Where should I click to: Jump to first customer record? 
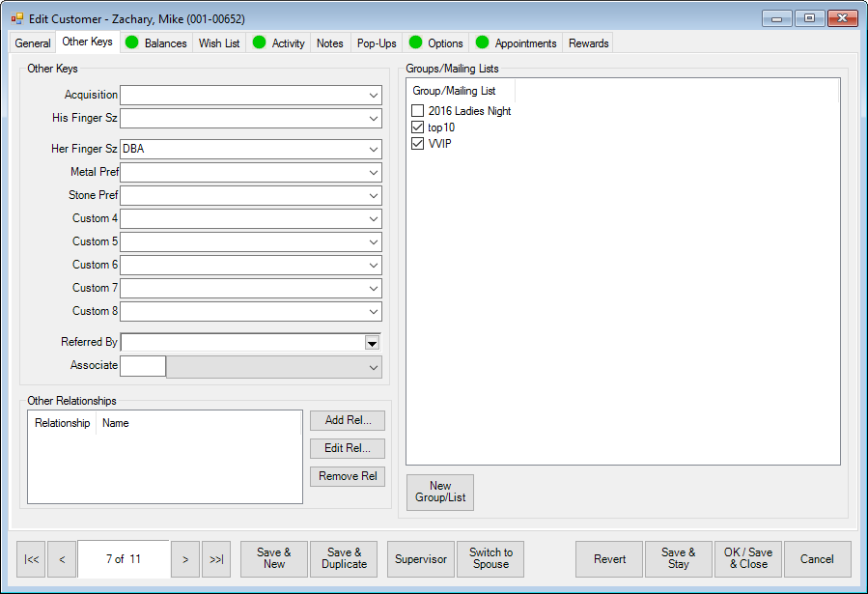[x=32, y=559]
